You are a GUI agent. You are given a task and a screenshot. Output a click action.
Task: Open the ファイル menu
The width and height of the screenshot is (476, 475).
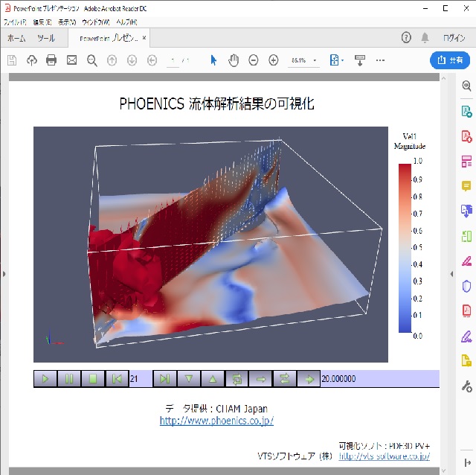coord(15,22)
